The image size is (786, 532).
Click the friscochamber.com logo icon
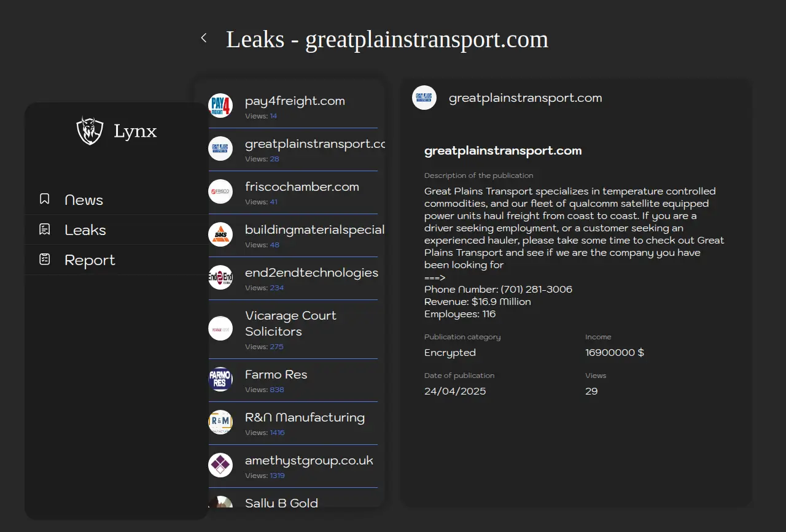[x=220, y=191]
